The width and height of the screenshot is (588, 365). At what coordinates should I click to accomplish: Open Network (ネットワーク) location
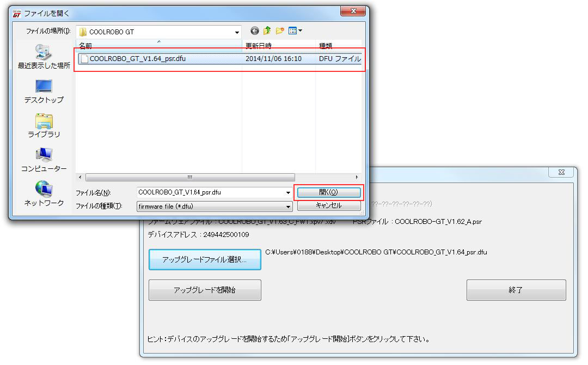44,194
